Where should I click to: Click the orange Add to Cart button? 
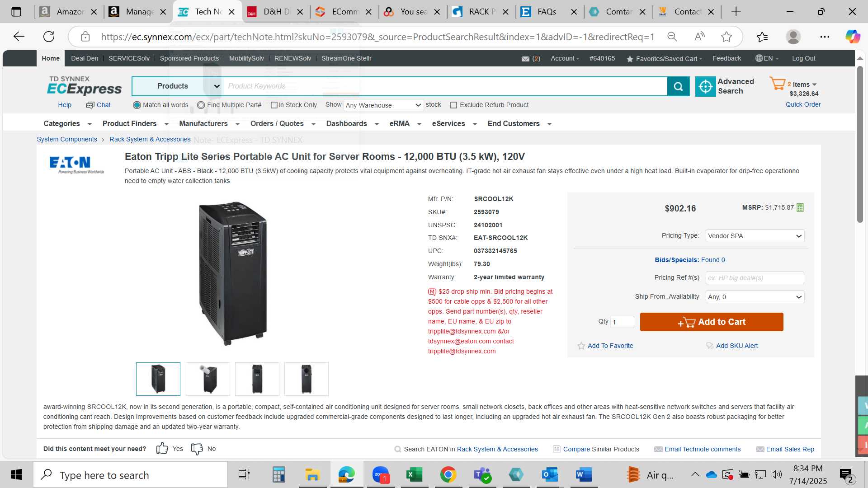[x=712, y=322]
